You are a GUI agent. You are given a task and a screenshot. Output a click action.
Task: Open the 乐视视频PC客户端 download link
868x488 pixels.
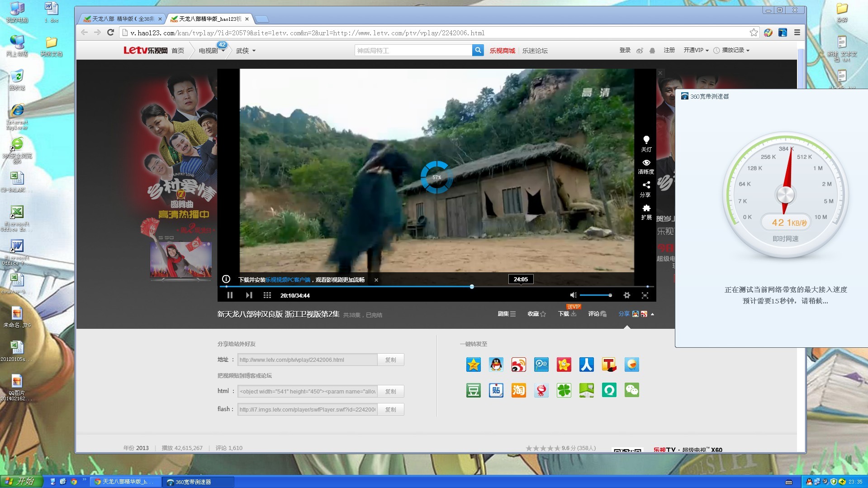[x=288, y=280]
